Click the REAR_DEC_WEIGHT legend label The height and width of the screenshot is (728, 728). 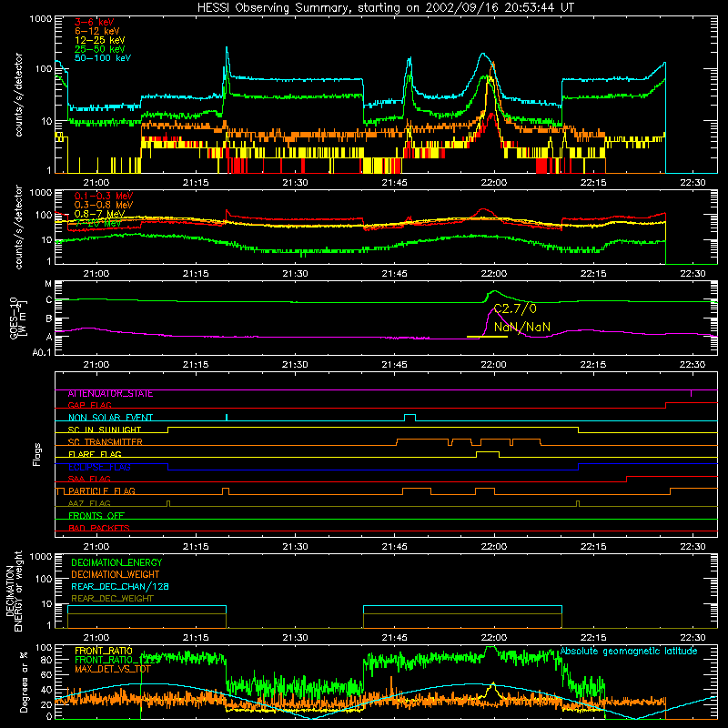(112, 599)
